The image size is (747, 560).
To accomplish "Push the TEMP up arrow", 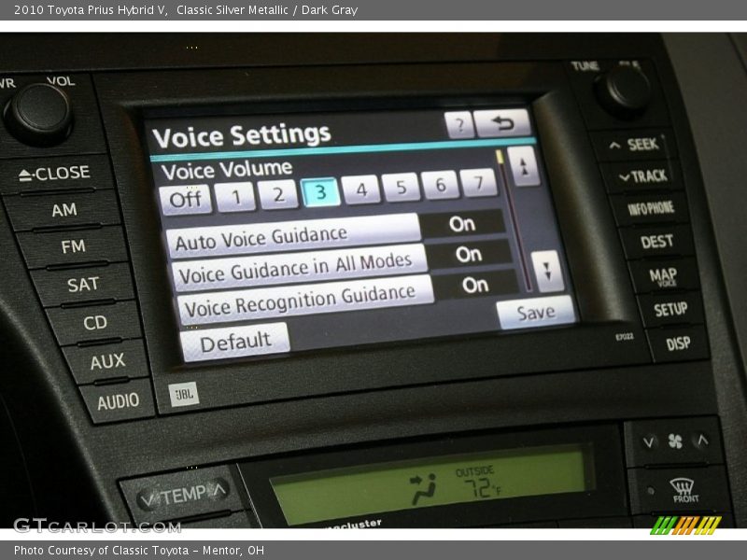I will 220,488.
